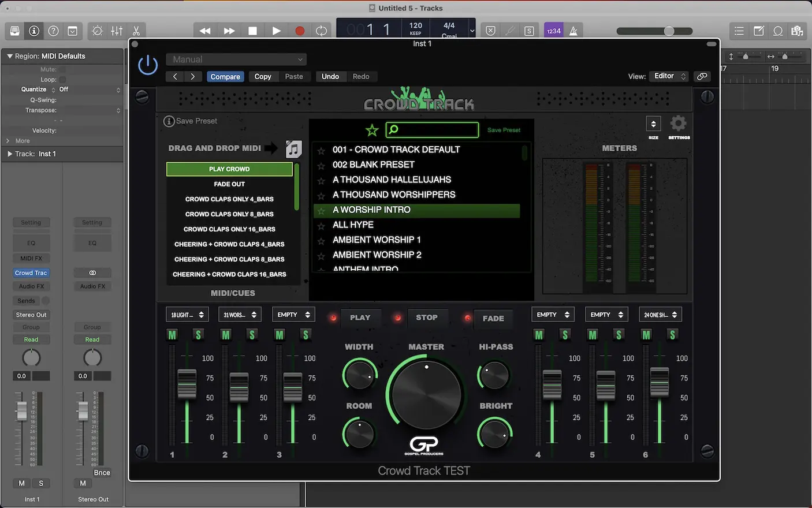The image size is (812, 508).
Task: Mute plugin channel 1 with M
Action: coord(172,335)
